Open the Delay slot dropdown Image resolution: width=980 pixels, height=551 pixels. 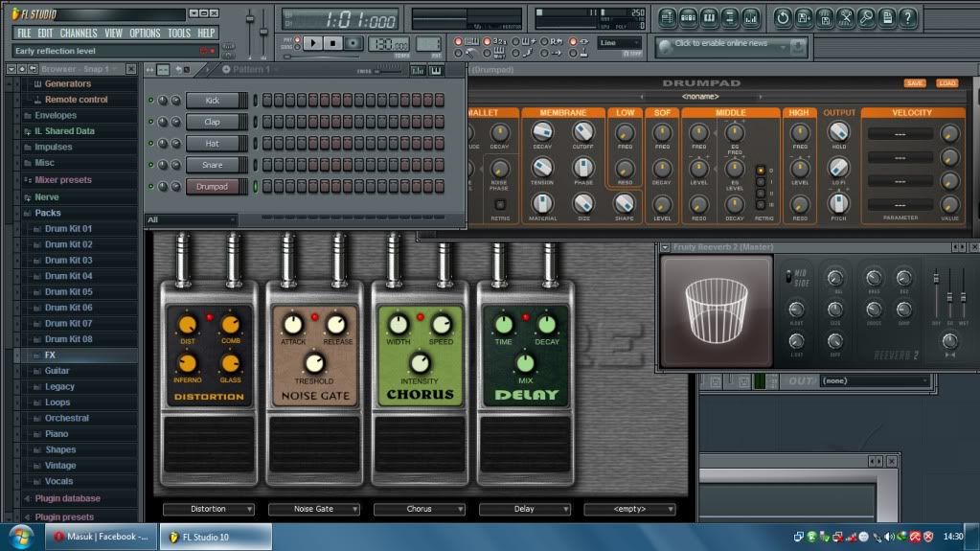coord(524,509)
